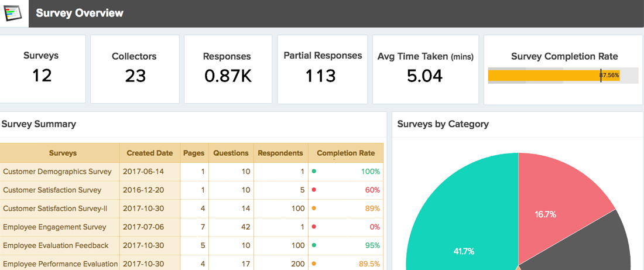Click green status dot for Customer Demographics Survey

314,171
